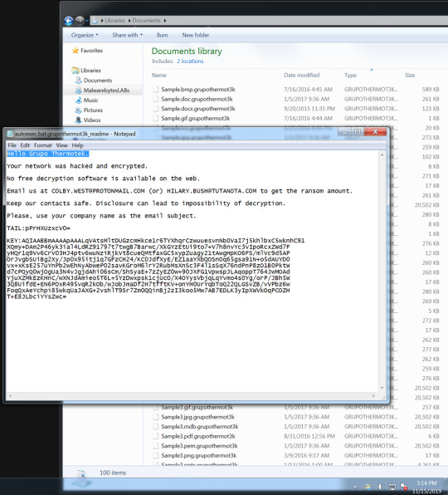Click the line 'Your network was hacked and encrypted.'
Viewport: 448px width, 495px height.
(77, 166)
